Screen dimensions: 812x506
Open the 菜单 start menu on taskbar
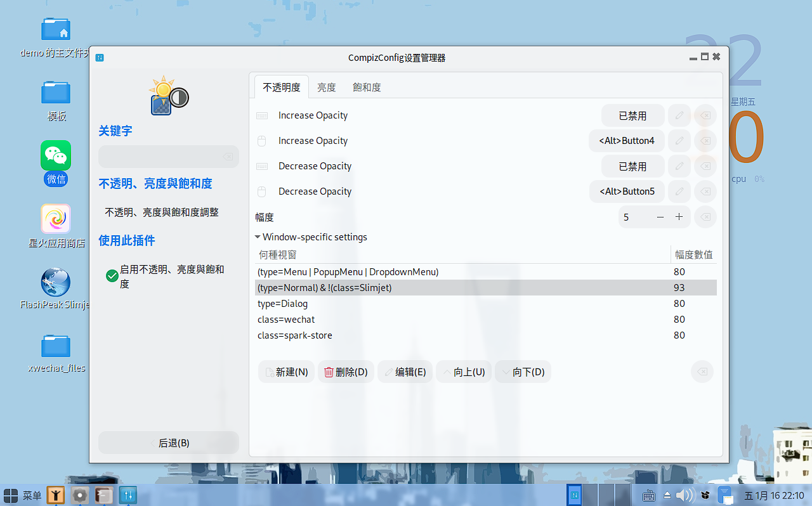(23, 495)
